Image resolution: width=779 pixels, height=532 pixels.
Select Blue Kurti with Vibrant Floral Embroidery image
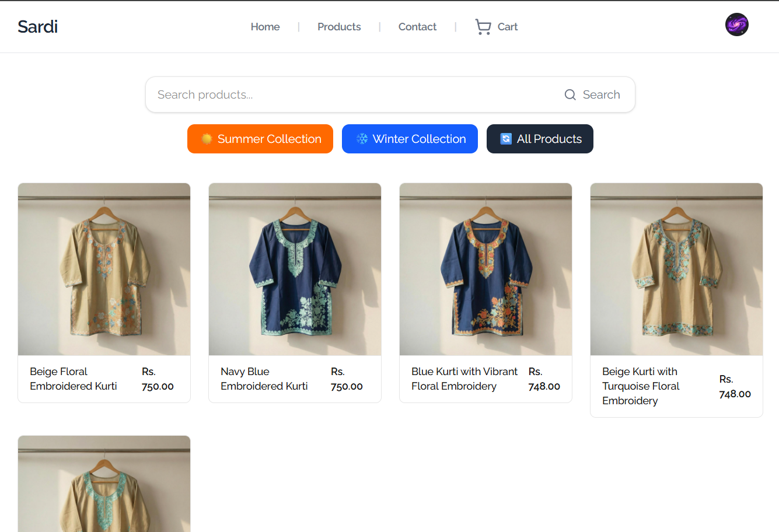click(485, 269)
